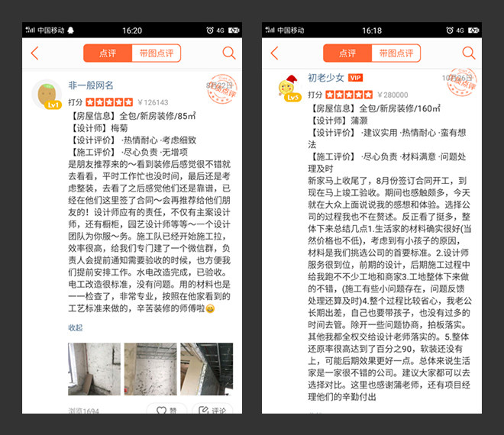Tap 【设计师】蒲灏 line

click(338, 121)
